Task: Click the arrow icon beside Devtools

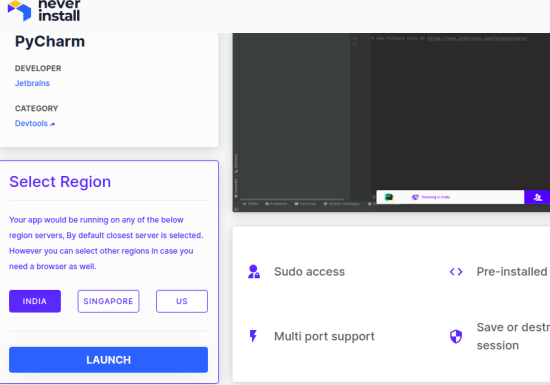Action: [53, 124]
